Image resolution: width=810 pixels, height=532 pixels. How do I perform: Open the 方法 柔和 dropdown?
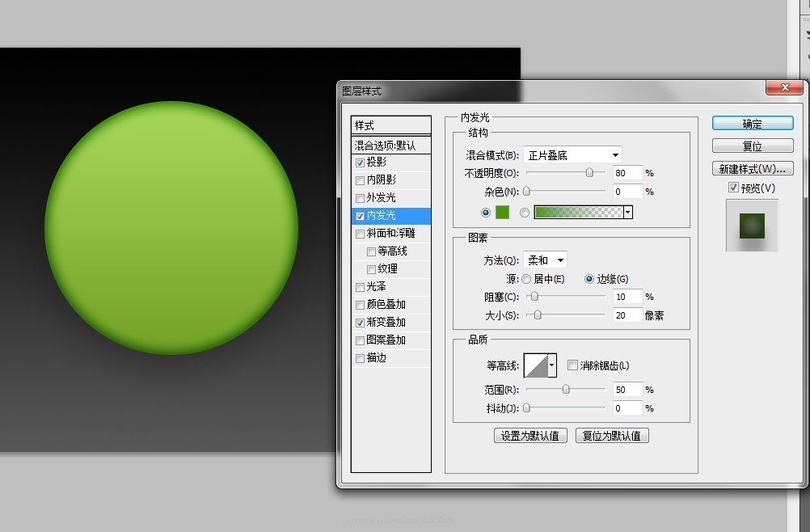pos(544,260)
